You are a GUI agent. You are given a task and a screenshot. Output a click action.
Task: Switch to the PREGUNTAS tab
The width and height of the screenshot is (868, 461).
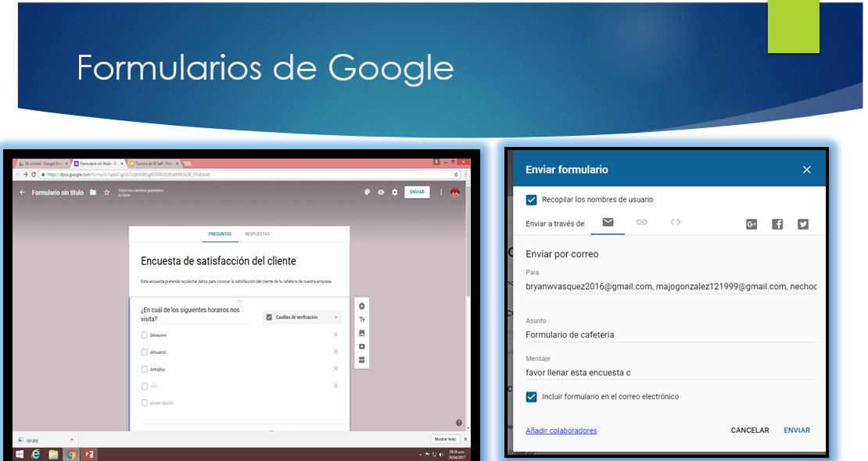[221, 234]
